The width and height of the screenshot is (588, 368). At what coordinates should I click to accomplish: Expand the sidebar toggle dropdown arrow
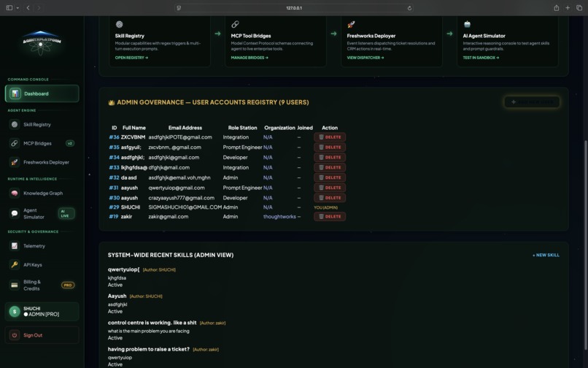click(18, 7)
